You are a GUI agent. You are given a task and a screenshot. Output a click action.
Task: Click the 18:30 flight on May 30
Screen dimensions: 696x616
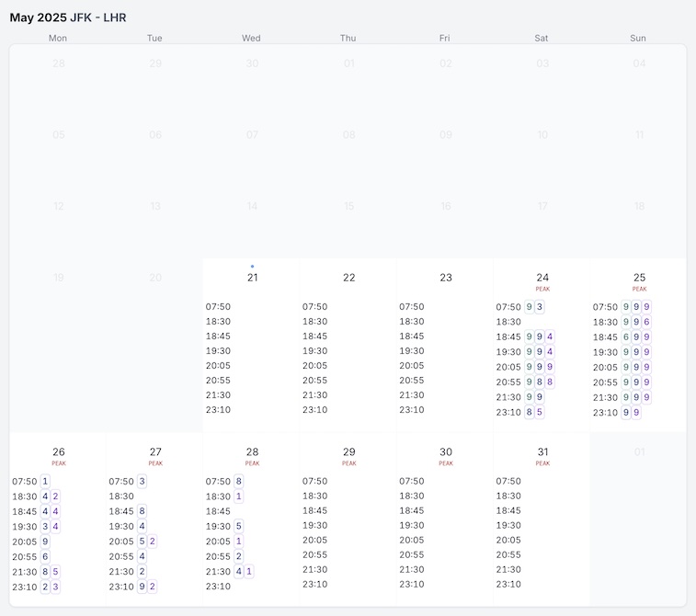[x=412, y=496]
